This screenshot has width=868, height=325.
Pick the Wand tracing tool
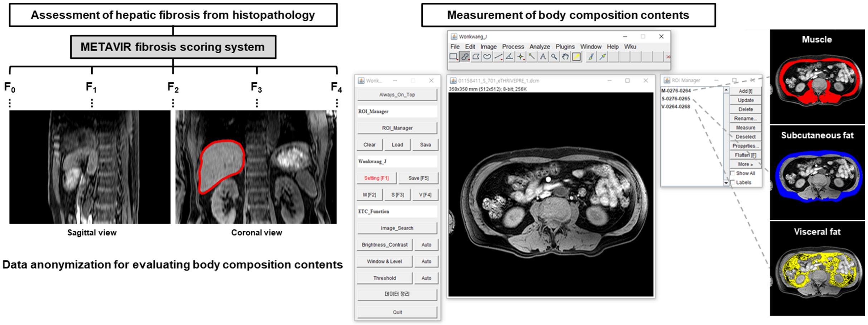point(532,57)
